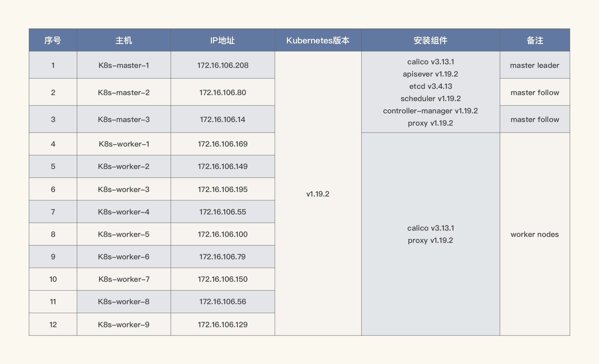
Task: Click the 序号 column header
Action: click(x=53, y=40)
